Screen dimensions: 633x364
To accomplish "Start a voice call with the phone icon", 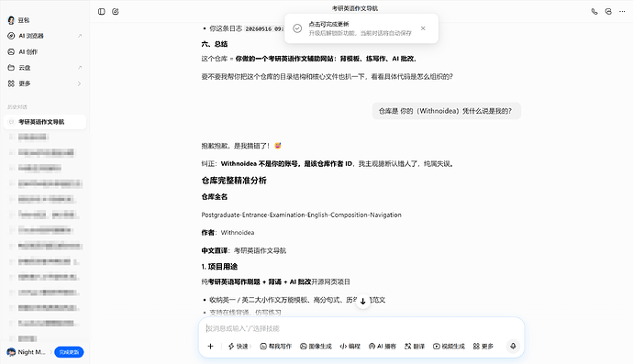I will (x=594, y=12).
